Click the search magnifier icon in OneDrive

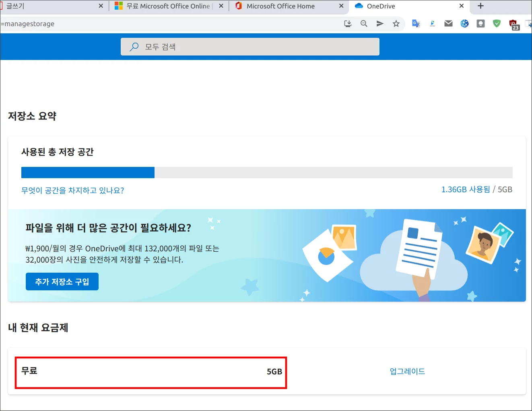coord(134,47)
